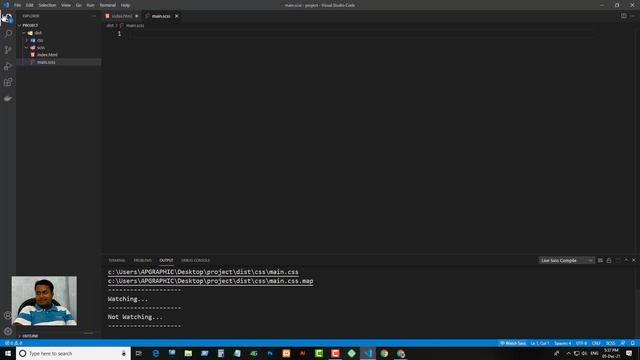The height and width of the screenshot is (360, 640).
Task: Click Spaces: 4 indentation in status bar
Action: 562,343
